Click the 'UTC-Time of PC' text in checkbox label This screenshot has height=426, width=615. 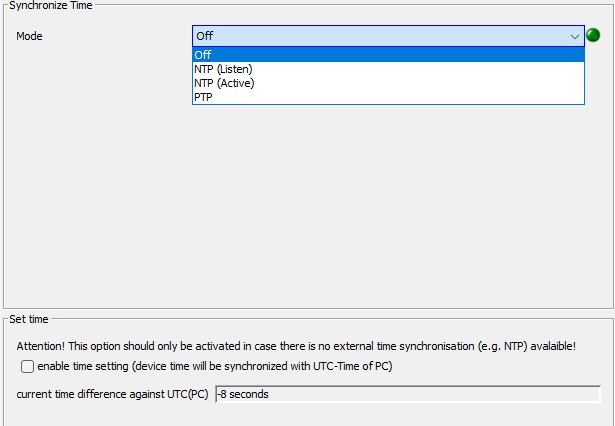click(353, 367)
